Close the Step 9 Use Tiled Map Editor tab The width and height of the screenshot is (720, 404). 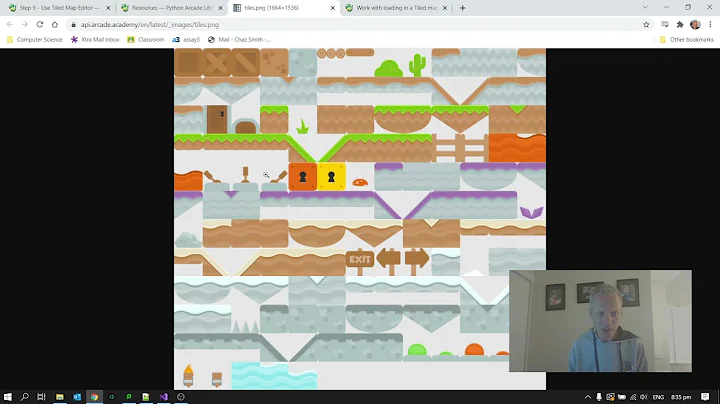point(108,8)
